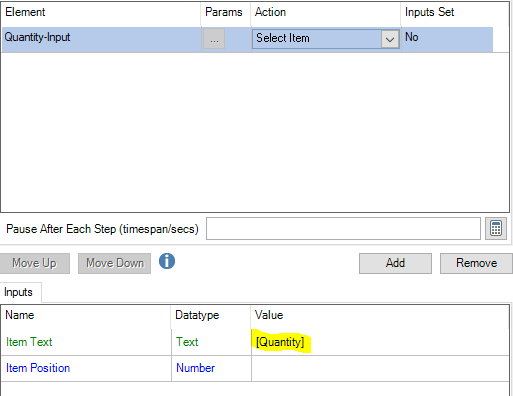The height and width of the screenshot is (396, 513).
Task: Select the Item Text name cell
Action: pos(86,342)
